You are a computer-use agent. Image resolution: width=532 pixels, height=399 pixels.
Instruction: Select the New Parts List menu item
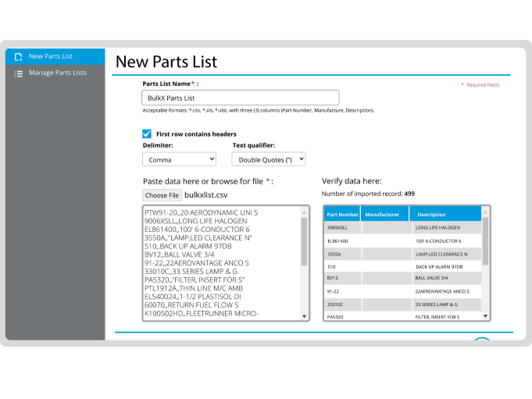pos(51,57)
